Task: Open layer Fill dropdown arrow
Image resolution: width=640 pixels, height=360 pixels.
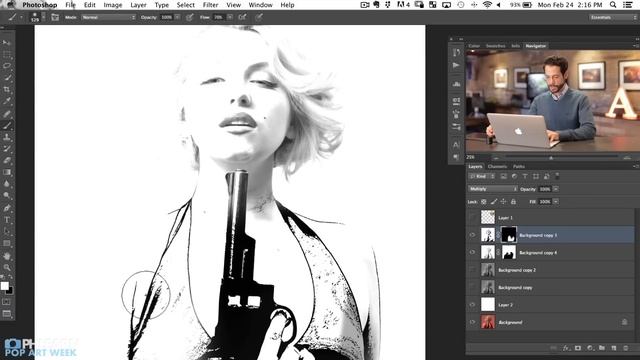Action: pyautogui.click(x=556, y=202)
